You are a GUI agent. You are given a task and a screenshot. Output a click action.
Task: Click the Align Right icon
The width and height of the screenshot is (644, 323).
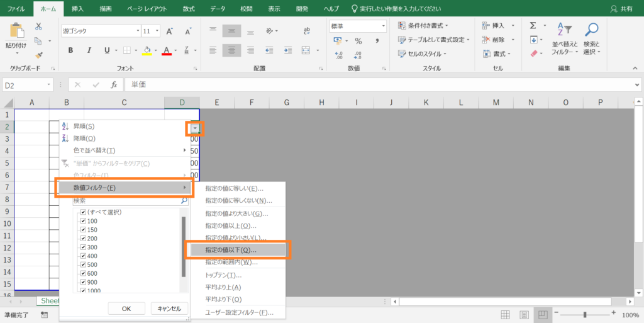(x=250, y=50)
